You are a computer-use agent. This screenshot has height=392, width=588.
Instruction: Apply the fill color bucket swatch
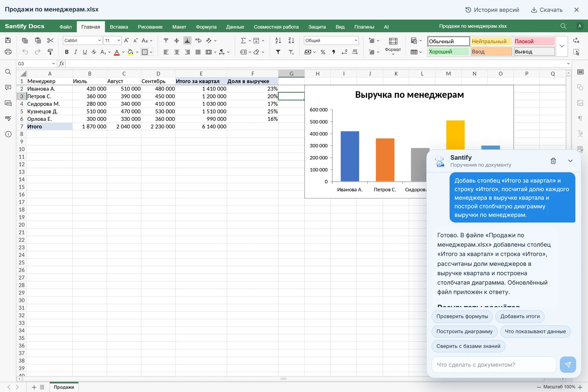click(131, 52)
